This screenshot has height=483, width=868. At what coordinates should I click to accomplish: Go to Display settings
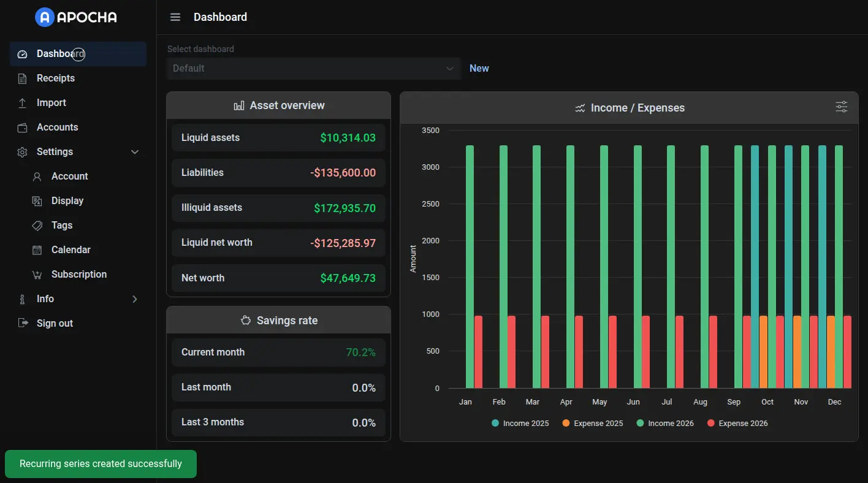click(67, 201)
